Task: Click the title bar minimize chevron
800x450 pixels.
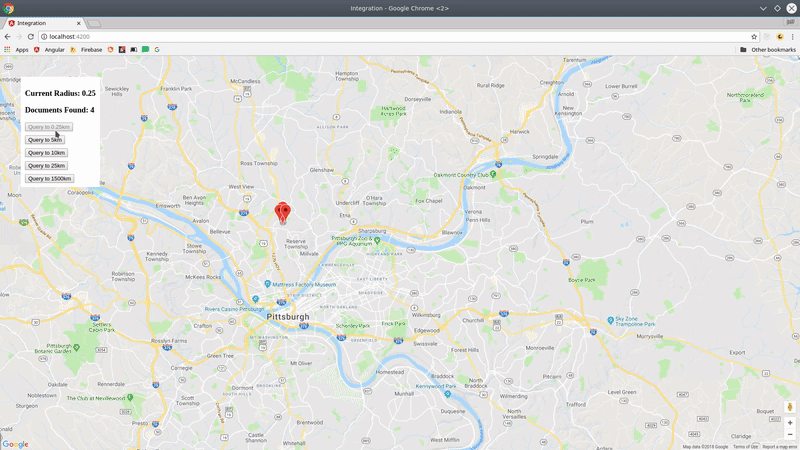Action: 763,8
